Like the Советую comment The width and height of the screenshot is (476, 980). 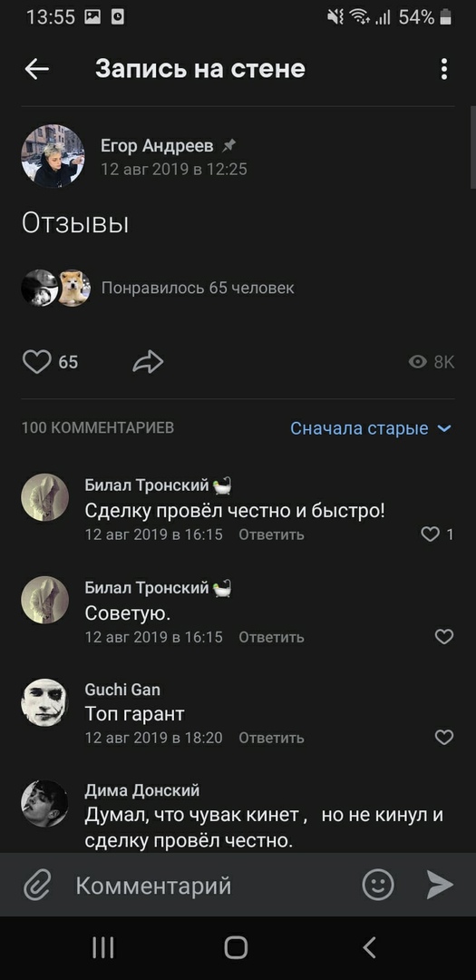click(x=444, y=637)
